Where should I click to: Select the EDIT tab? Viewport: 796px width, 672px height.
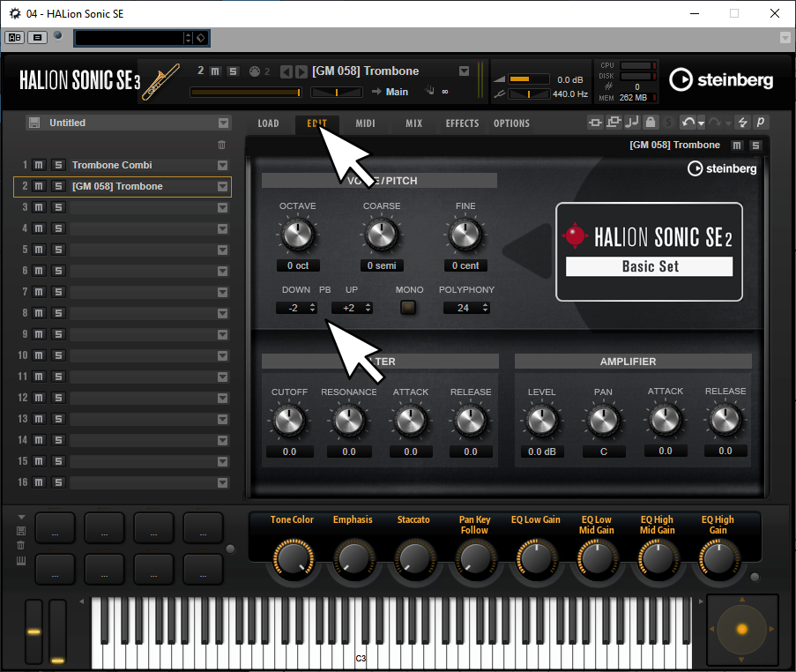click(316, 123)
